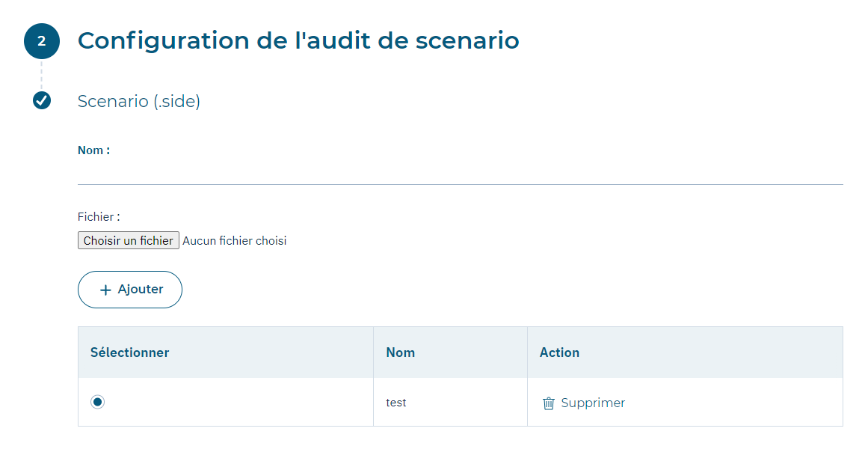Image resolution: width=868 pixels, height=464 pixels.
Task: Click the test name cell
Action: (396, 403)
